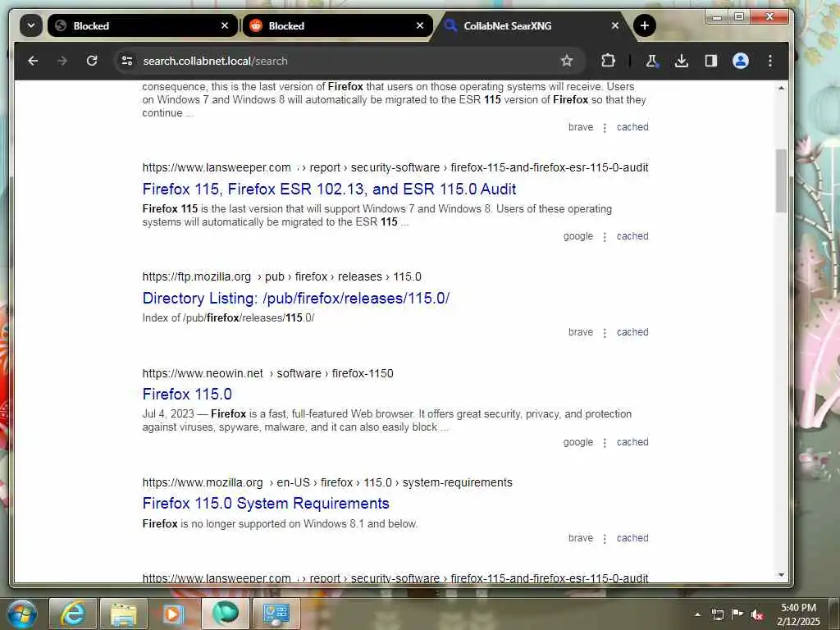Image resolution: width=840 pixels, height=630 pixels.
Task: Click brave engine label under System Requirements
Action: point(581,538)
